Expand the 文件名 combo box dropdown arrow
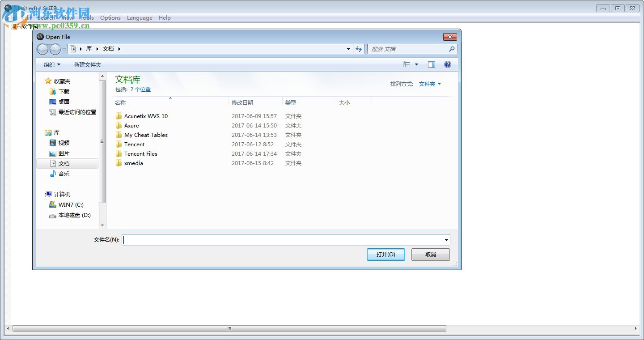The image size is (644, 340). pyautogui.click(x=446, y=240)
